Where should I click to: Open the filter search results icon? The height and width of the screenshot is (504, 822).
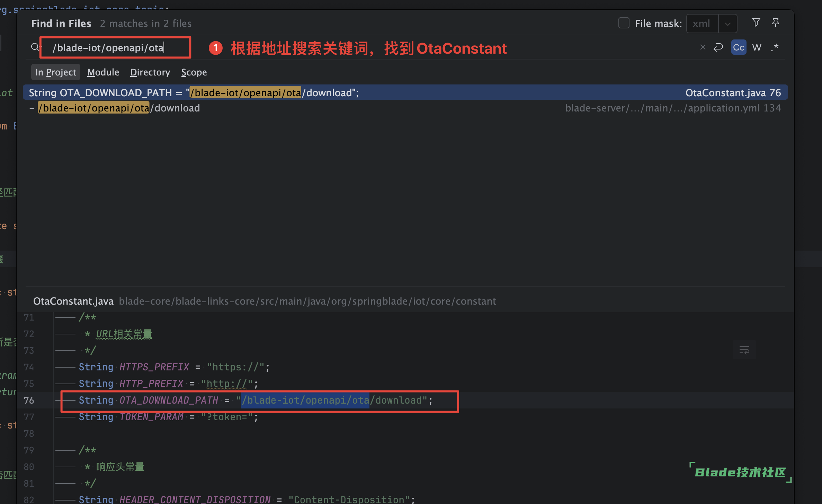(x=756, y=22)
